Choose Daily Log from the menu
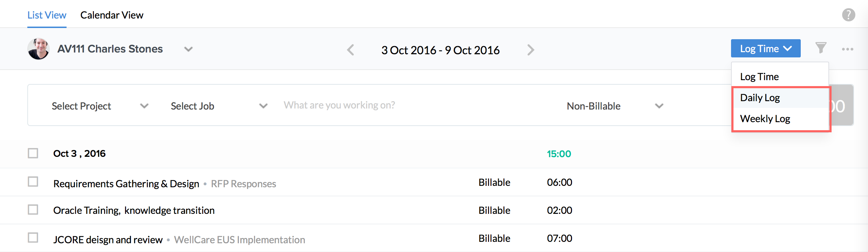Image resolution: width=868 pixels, height=252 pixels. (760, 98)
